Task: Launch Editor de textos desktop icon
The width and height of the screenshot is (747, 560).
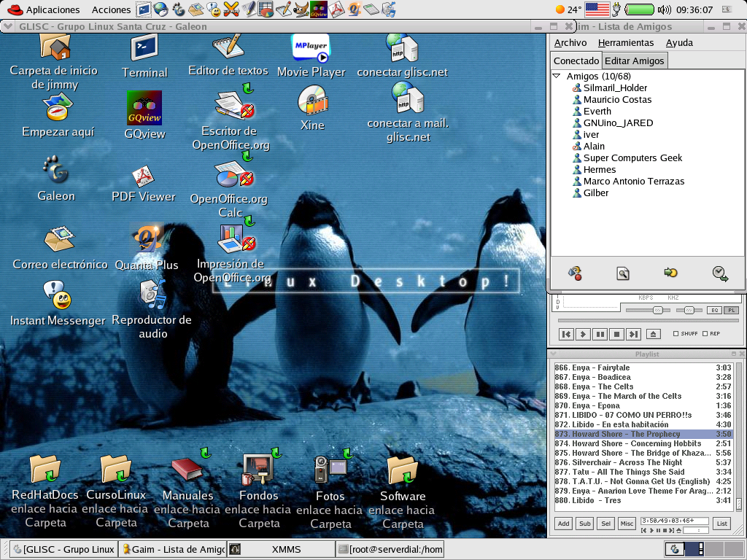Action: click(228, 47)
